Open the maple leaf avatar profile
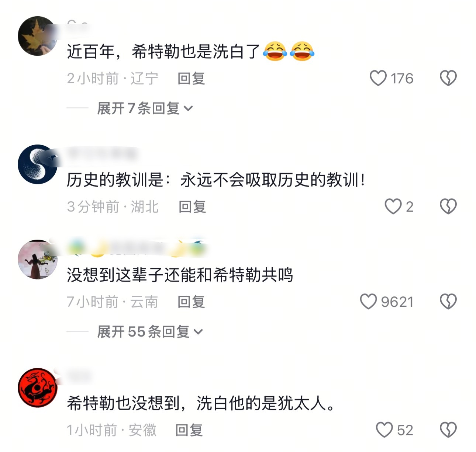Image resolution: width=476 pixels, height=452 pixels. (38, 36)
